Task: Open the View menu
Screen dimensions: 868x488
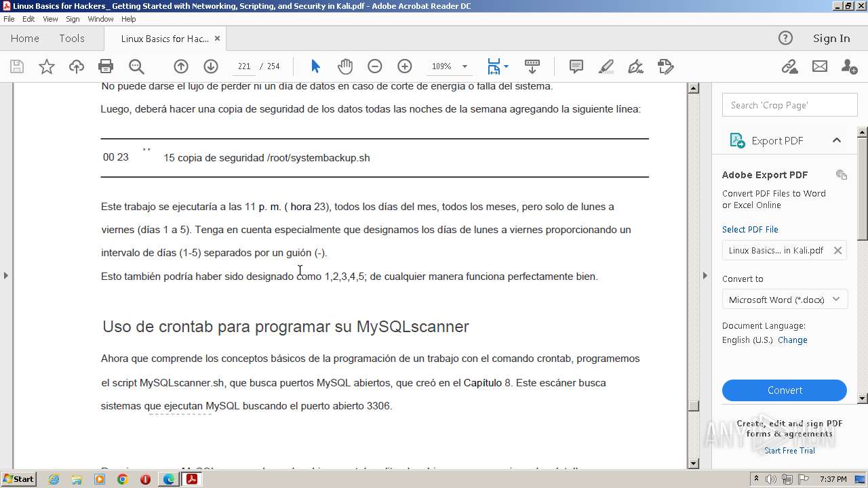Action: [x=50, y=19]
